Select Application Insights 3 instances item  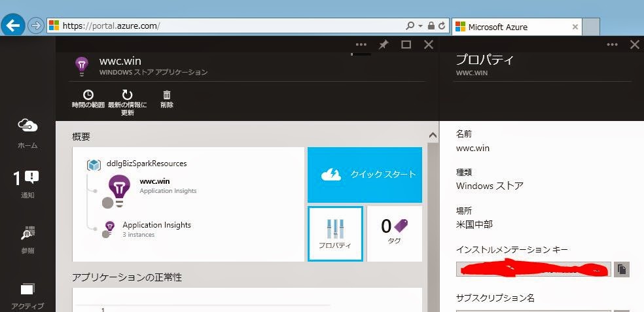pos(147,229)
